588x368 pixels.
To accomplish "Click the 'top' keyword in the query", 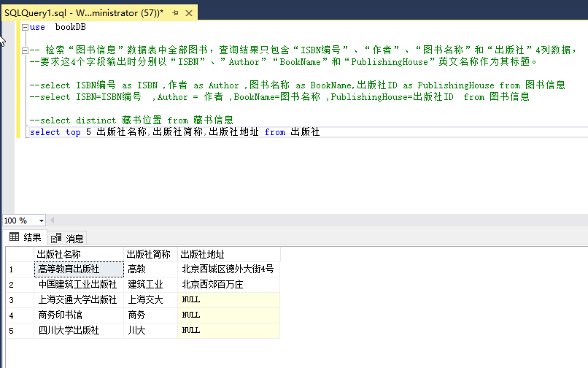I will click(73, 132).
